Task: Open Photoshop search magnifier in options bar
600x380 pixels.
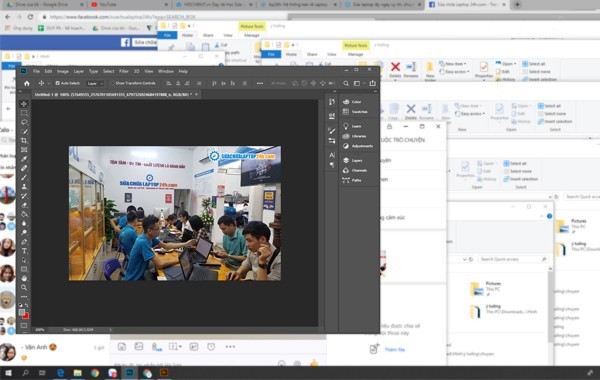Action: click(x=346, y=83)
